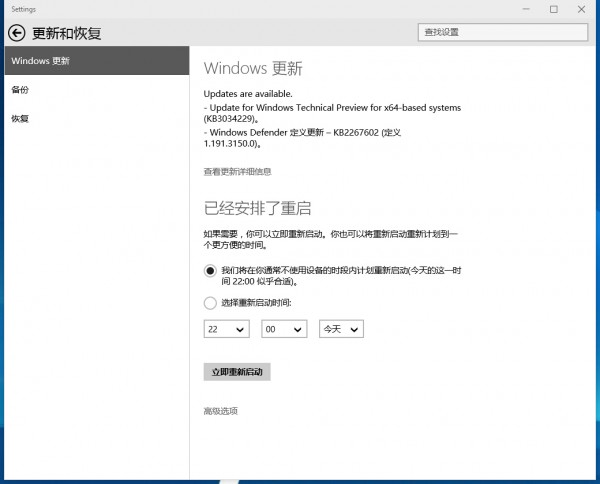The height and width of the screenshot is (484, 600).
Task: Open the 查看更新详细信息 link
Action: [x=237, y=172]
